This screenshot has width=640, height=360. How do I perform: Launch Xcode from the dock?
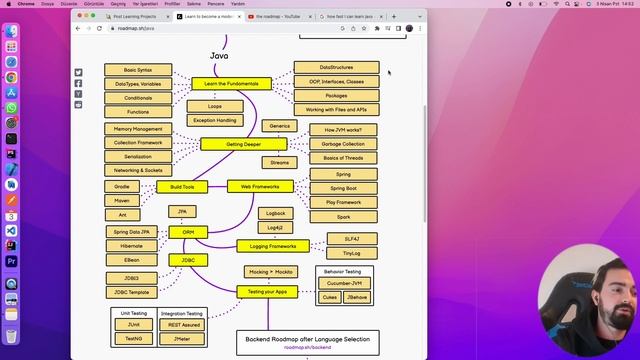tap(11, 169)
